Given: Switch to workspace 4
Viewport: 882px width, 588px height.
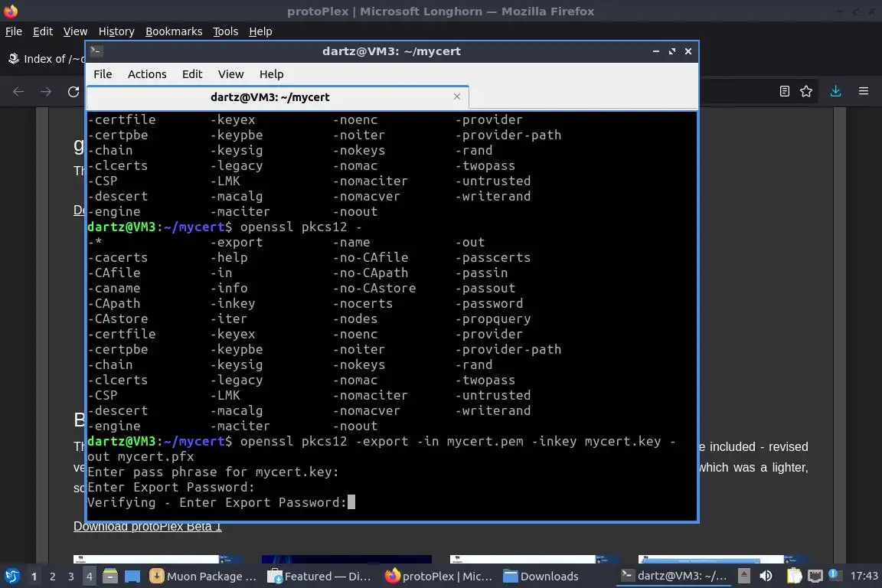Looking at the screenshot, I should coord(89,577).
